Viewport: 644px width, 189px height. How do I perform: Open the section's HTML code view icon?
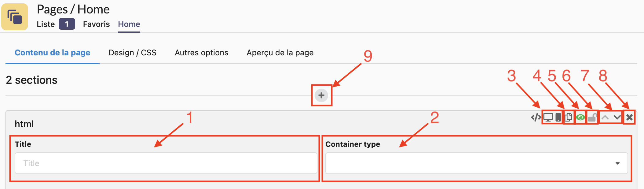pos(536,117)
